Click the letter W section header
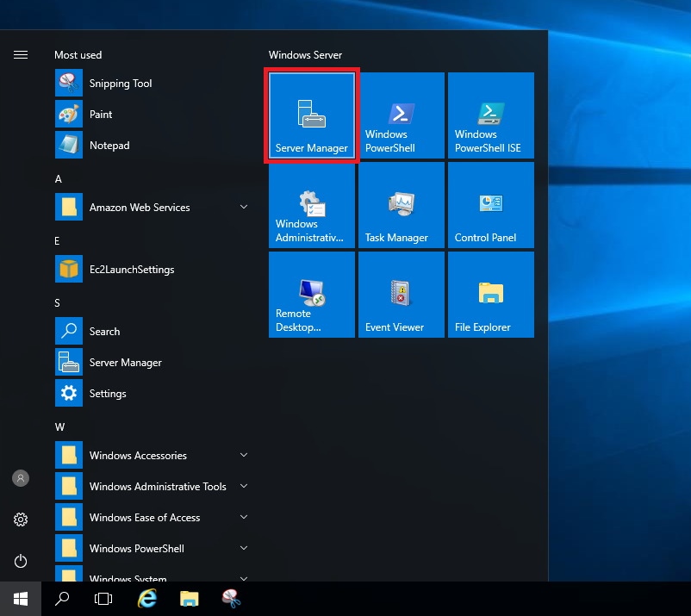 pyautogui.click(x=60, y=427)
